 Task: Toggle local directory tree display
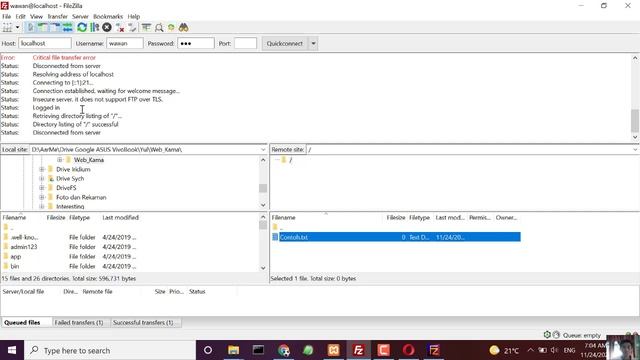coord(42,27)
